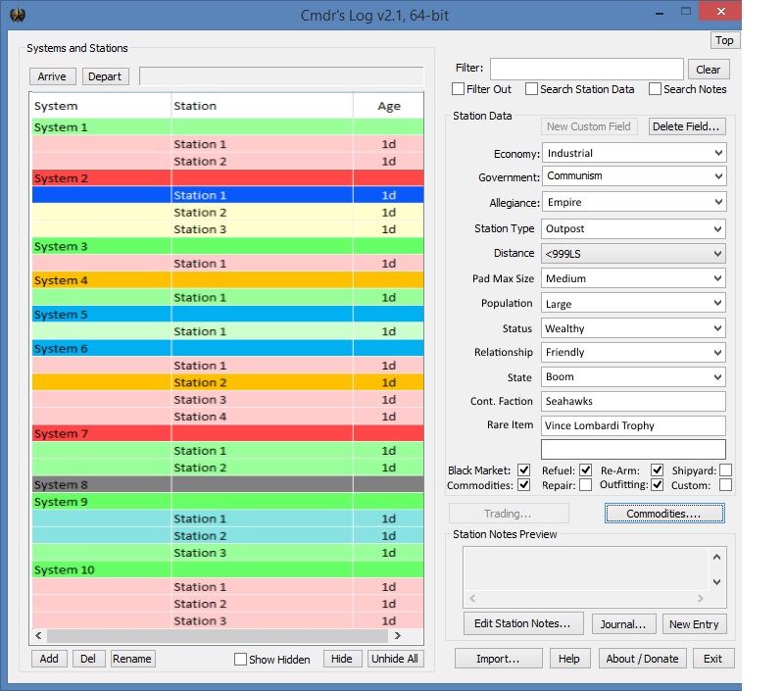The width and height of the screenshot is (784, 691).
Task: Edit the Rare Item field
Action: click(633, 425)
